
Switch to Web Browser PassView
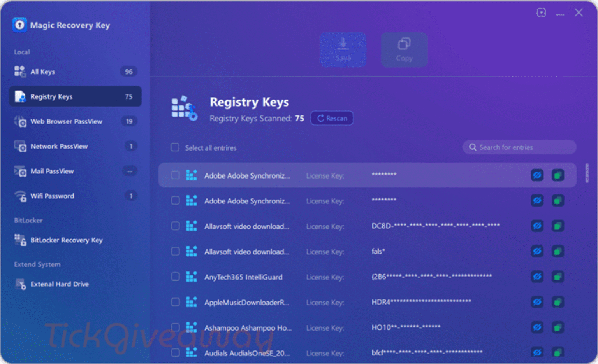pos(75,121)
